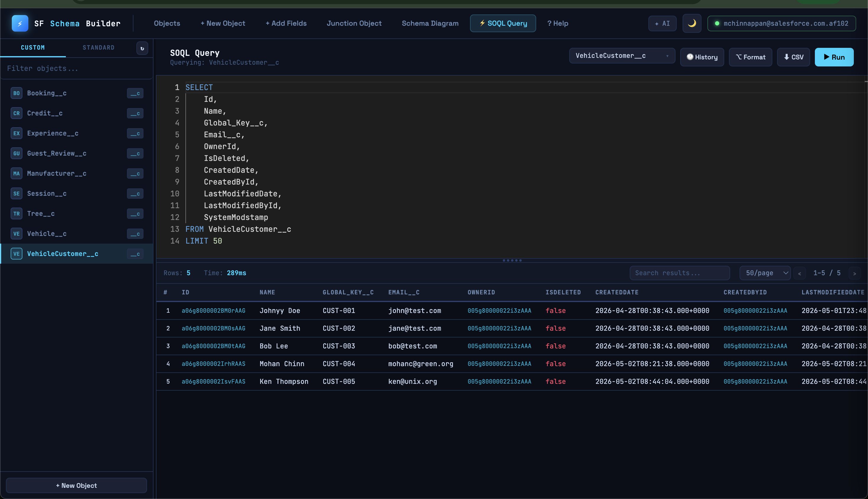Click the 'ken@unix.org' email cell
868x499 pixels.
[412, 382]
